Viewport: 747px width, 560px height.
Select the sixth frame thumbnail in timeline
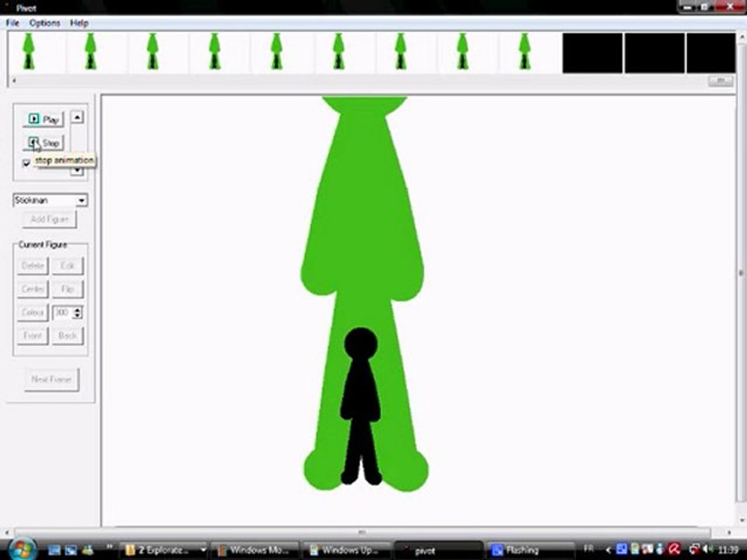(x=345, y=52)
